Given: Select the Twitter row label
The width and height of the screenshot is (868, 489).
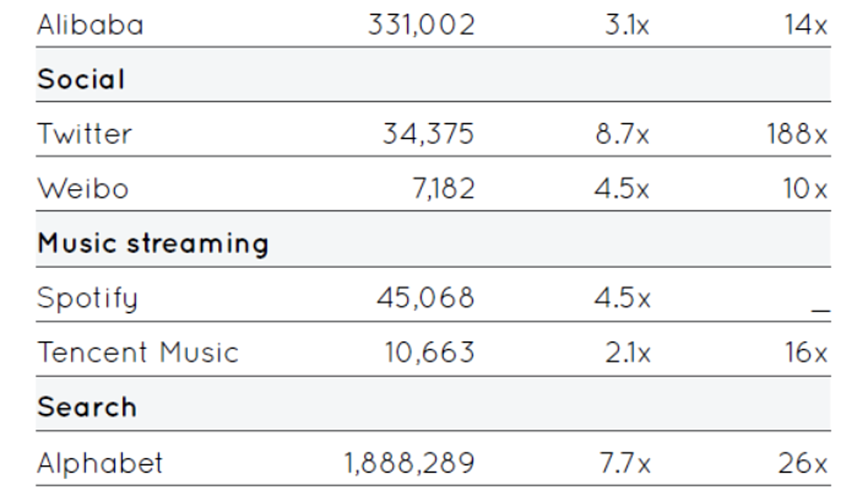Looking at the screenshot, I should [x=84, y=133].
